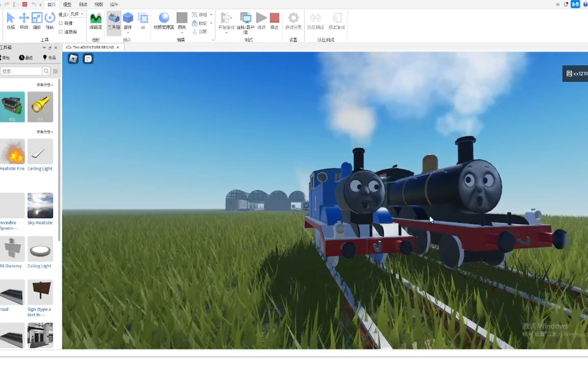Open the help question-mark icon

pos(585,4)
